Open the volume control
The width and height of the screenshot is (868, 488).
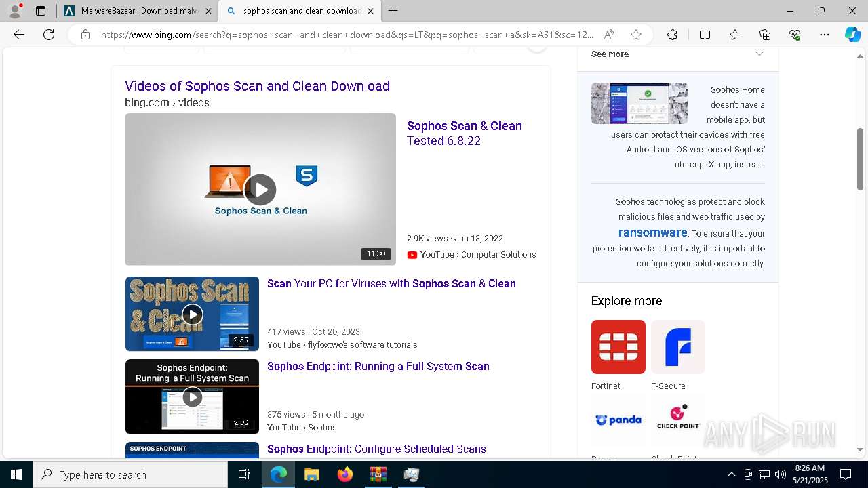(x=781, y=474)
